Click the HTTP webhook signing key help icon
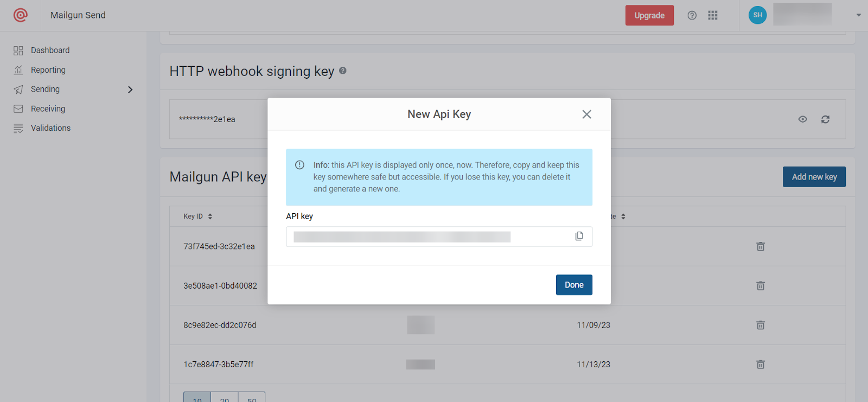Screen dimensions: 868x402 point(343,71)
